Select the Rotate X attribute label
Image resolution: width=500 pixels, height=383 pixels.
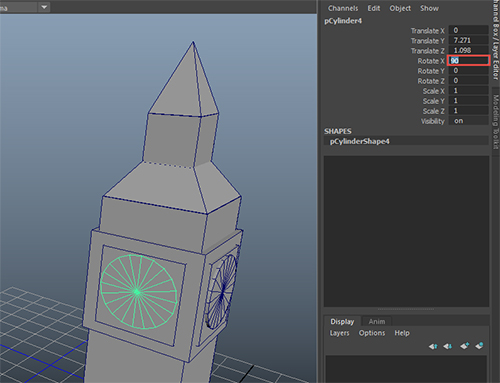pos(431,61)
